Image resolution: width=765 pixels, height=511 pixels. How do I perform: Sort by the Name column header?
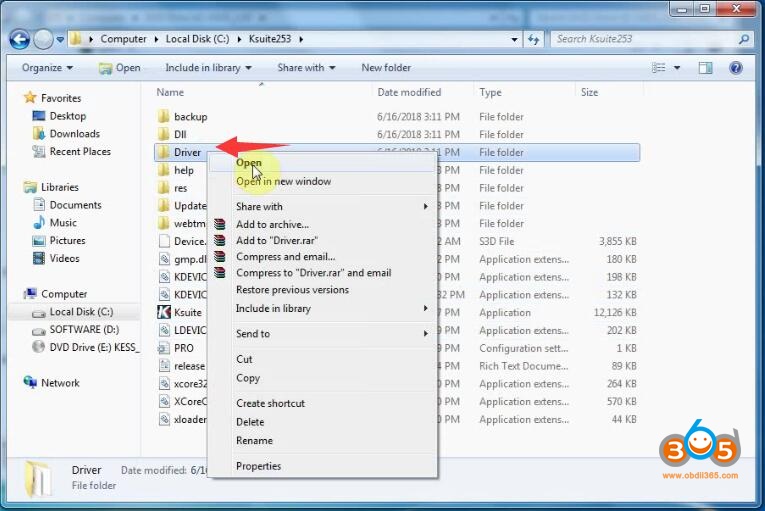[x=170, y=92]
